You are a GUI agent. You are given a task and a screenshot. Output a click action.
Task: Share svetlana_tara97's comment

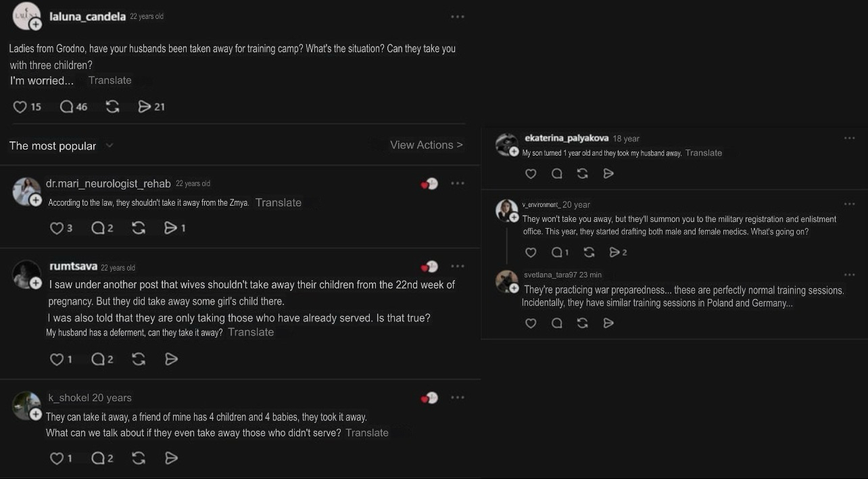coord(608,323)
